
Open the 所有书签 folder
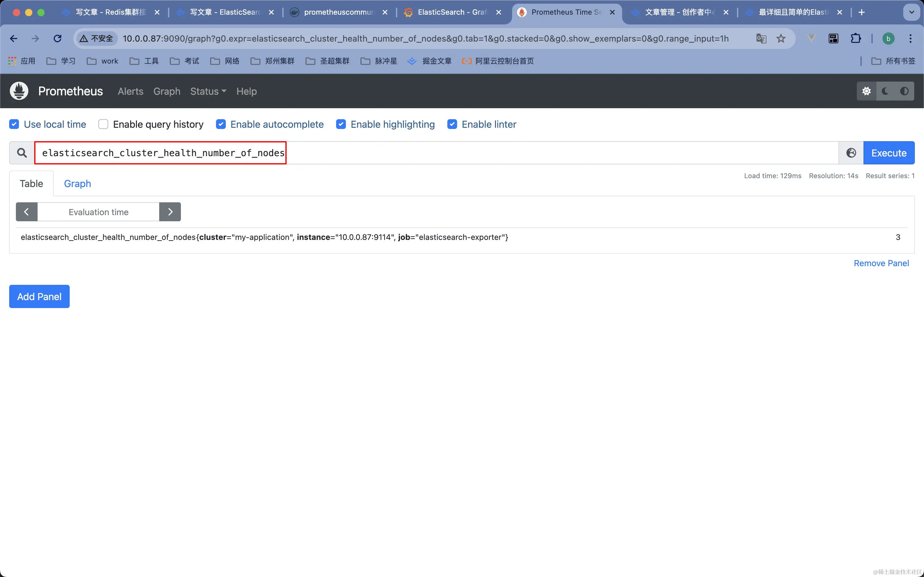click(893, 61)
